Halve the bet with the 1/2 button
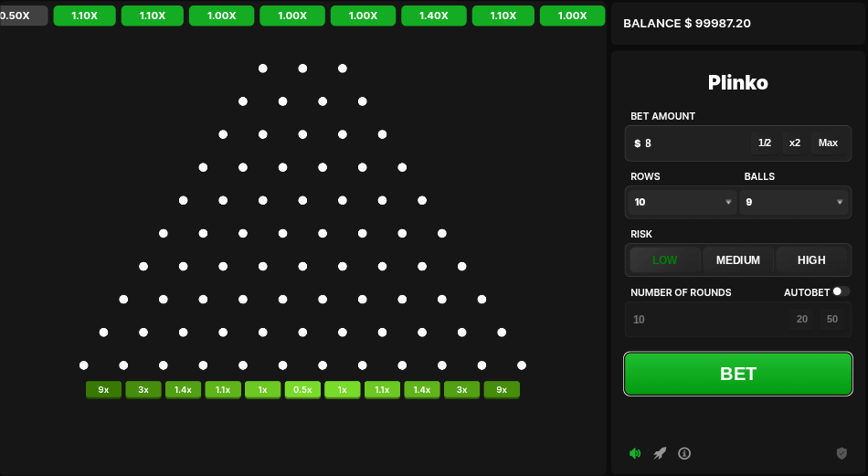 pyautogui.click(x=765, y=143)
